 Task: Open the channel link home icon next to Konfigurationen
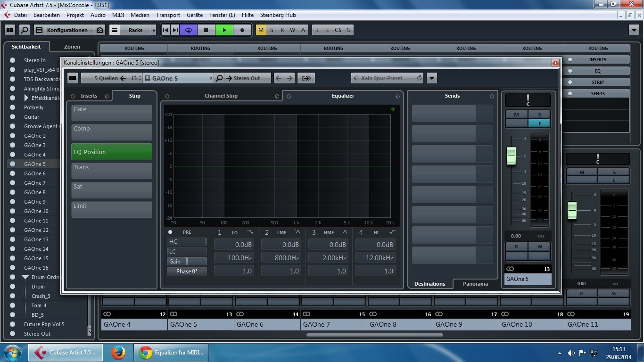(x=99, y=30)
